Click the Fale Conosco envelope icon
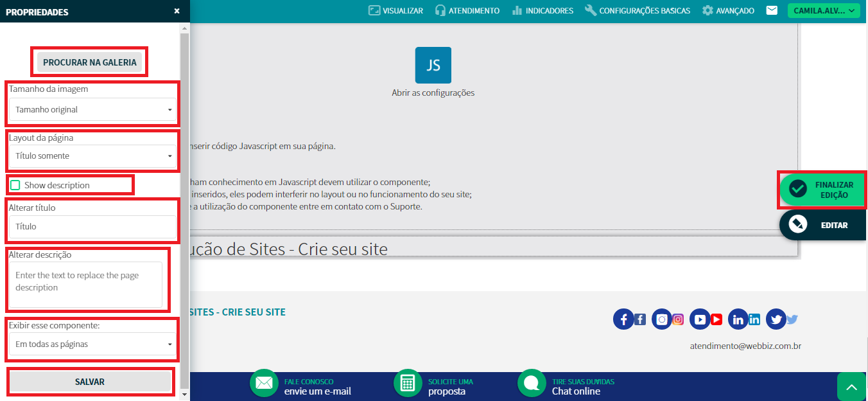Viewport: 868px width, 401px height. 264,383
